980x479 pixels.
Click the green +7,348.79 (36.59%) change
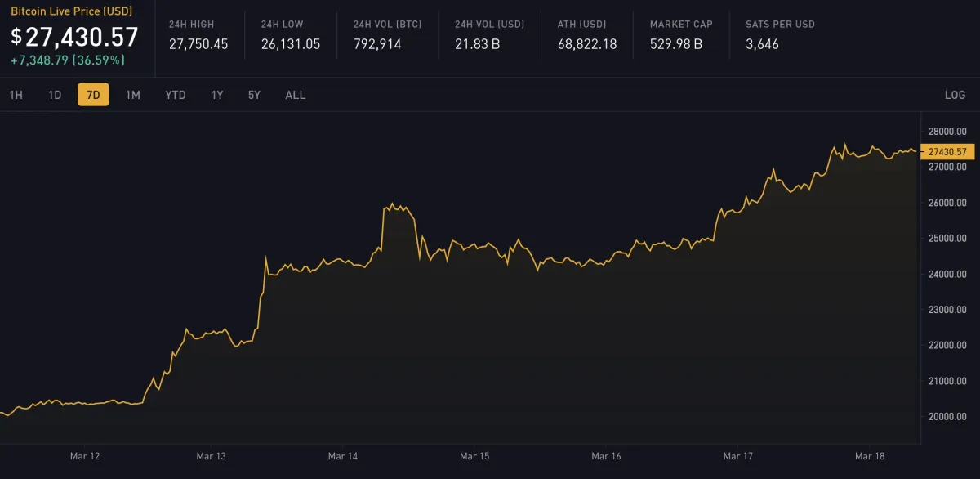coord(68,60)
